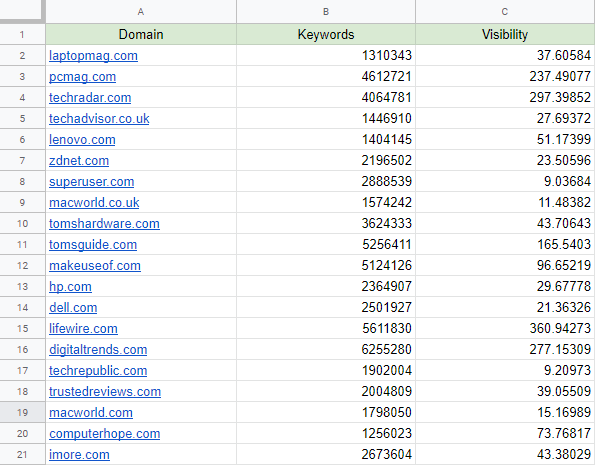The image size is (595, 465).
Task: Click the trustedreviews.com link
Action: [105, 391]
